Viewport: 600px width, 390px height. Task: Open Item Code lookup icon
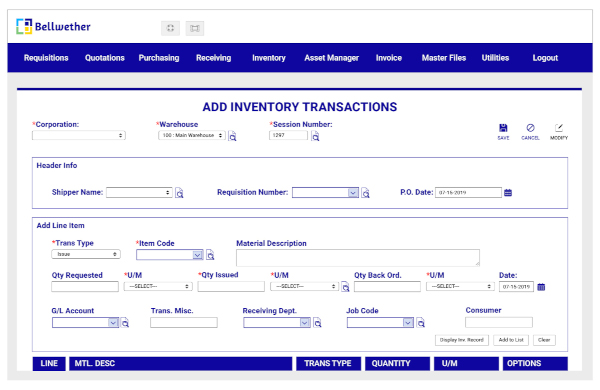tap(210, 255)
